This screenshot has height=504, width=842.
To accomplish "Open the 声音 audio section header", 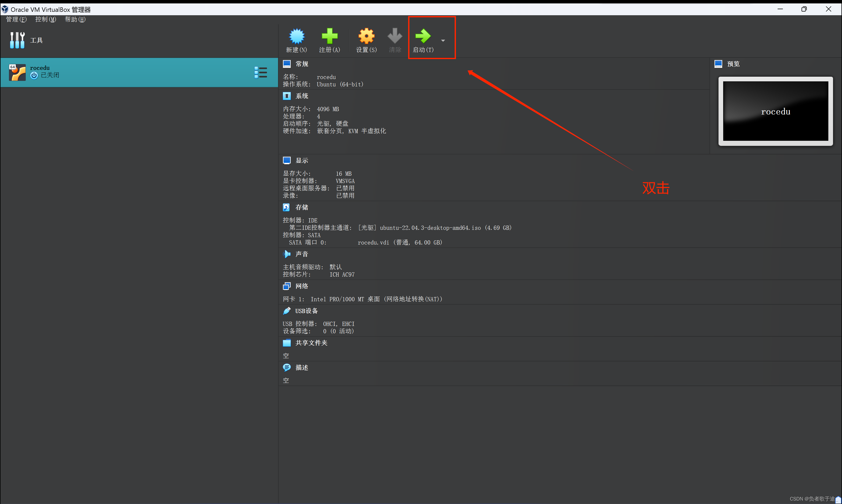I will tap(302, 254).
